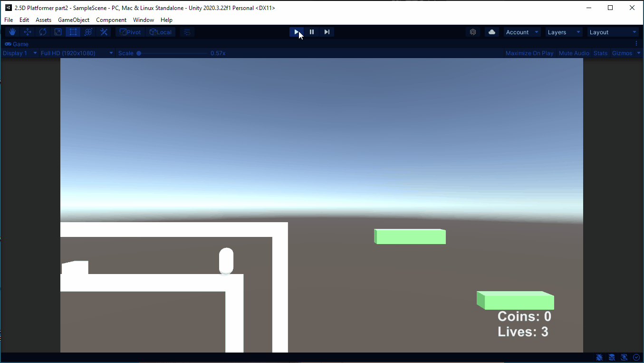Open the Game panel three-dot menu
Screen dimensions: 644x363
[x=636, y=43]
